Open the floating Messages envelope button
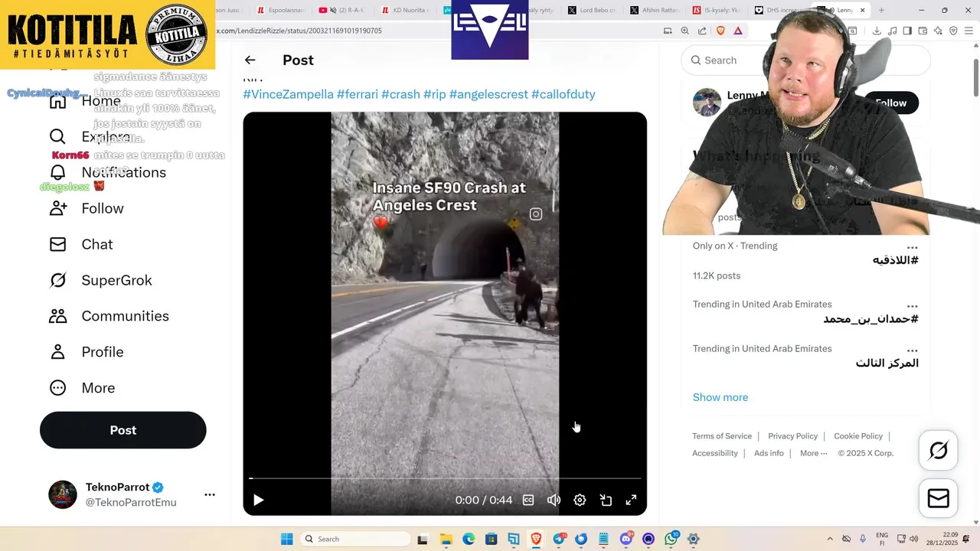The height and width of the screenshot is (551, 980). (x=938, y=498)
